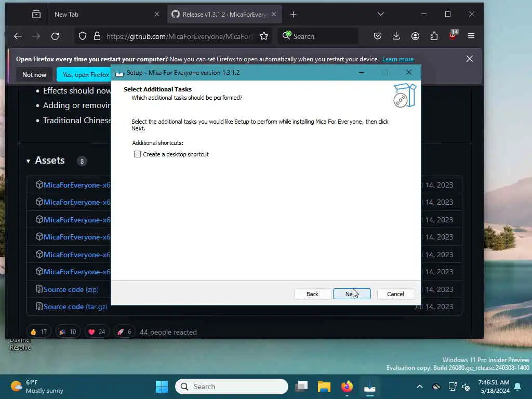Open the Source code (zip) link
This screenshot has height=399, width=532.
click(71, 289)
